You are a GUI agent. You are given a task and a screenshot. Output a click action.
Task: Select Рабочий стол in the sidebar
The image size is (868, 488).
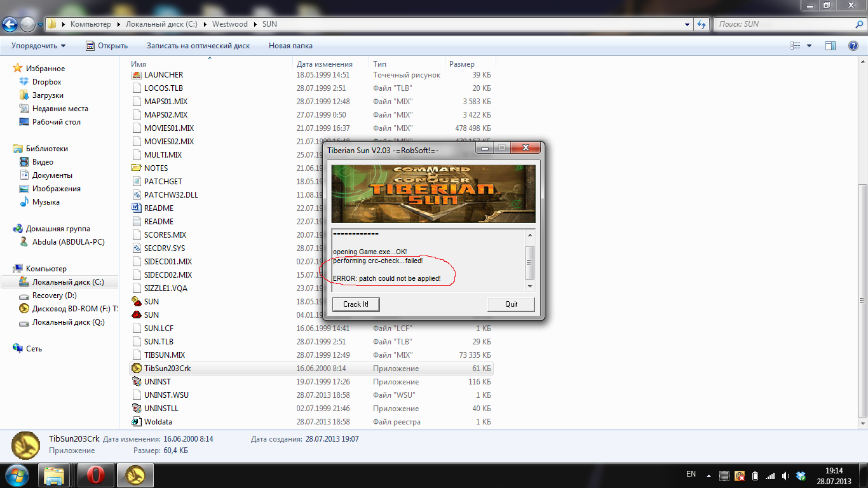pyautogui.click(x=57, y=122)
